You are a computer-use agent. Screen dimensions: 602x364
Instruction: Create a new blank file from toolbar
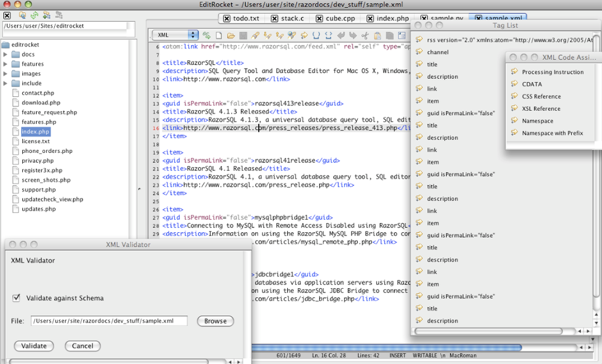click(219, 35)
